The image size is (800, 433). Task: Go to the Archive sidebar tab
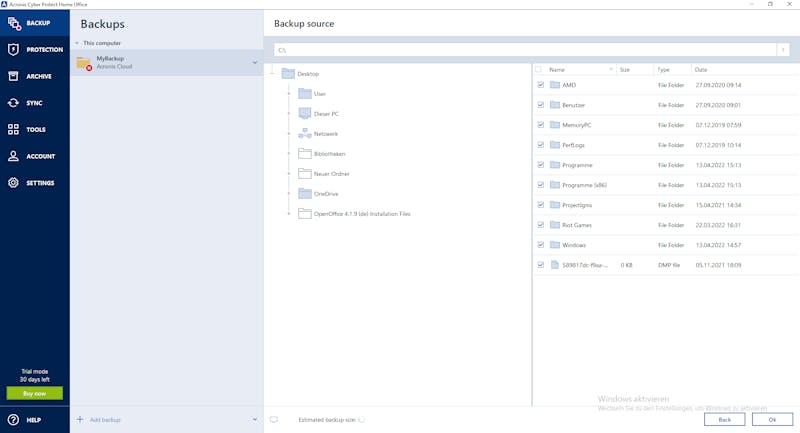point(35,76)
